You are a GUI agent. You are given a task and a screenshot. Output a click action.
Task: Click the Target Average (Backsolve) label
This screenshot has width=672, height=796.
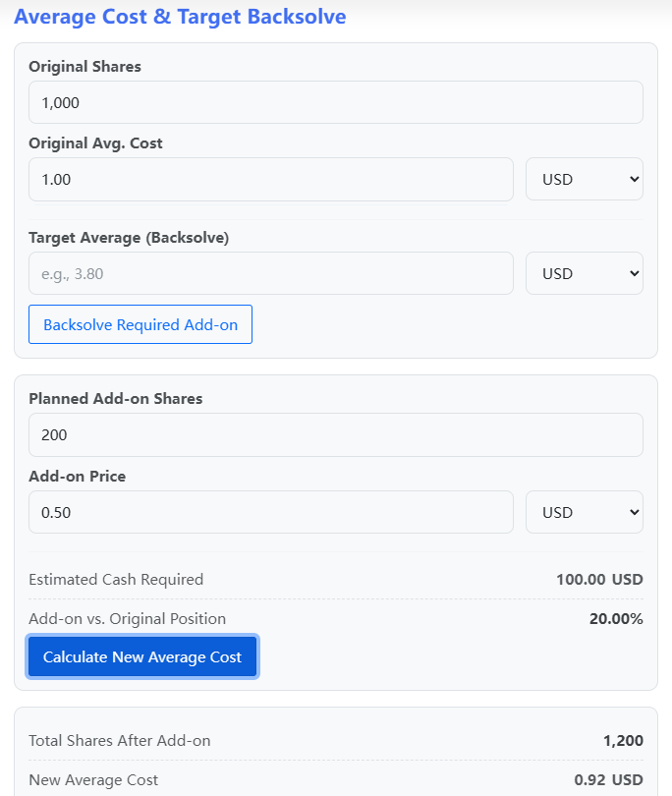(x=129, y=237)
